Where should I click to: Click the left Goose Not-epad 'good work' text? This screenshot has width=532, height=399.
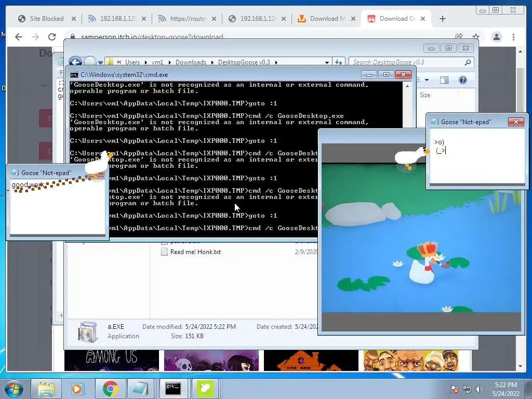pyautogui.click(x=28, y=185)
